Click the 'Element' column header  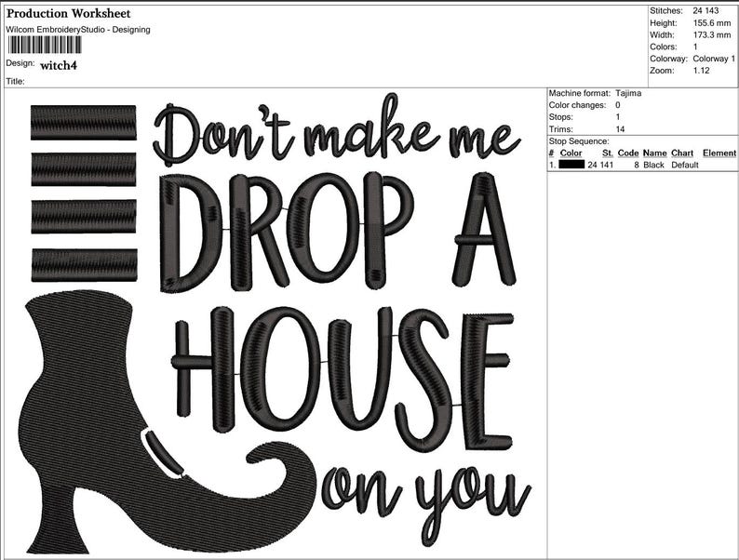pos(719,153)
